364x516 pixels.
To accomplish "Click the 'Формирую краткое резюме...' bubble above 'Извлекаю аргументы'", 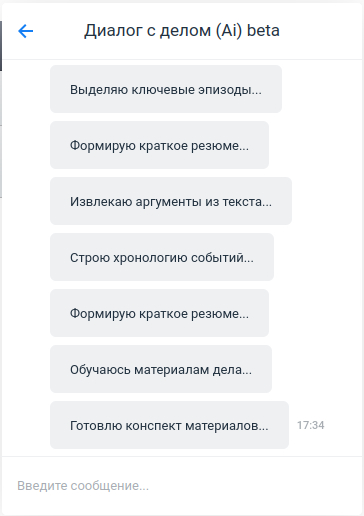I will [x=159, y=145].
